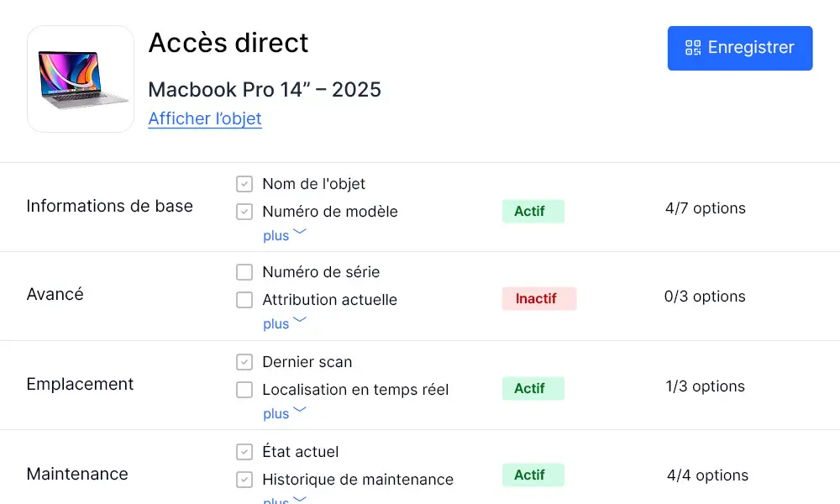Screen dimensions: 840x504
Task: Click the QR code icon in Enregistrer button
Action: 692,48
